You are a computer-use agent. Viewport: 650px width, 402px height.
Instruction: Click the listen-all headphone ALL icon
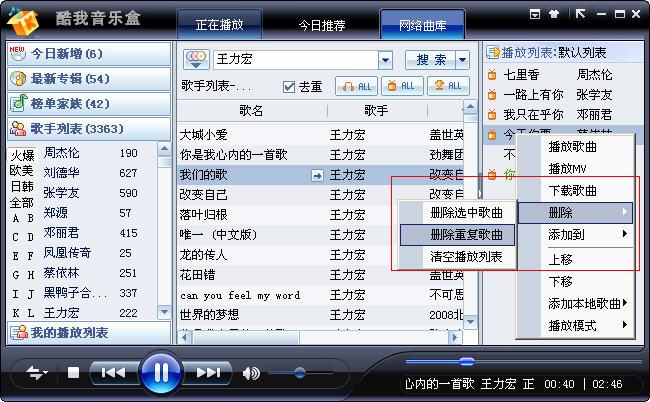355,87
